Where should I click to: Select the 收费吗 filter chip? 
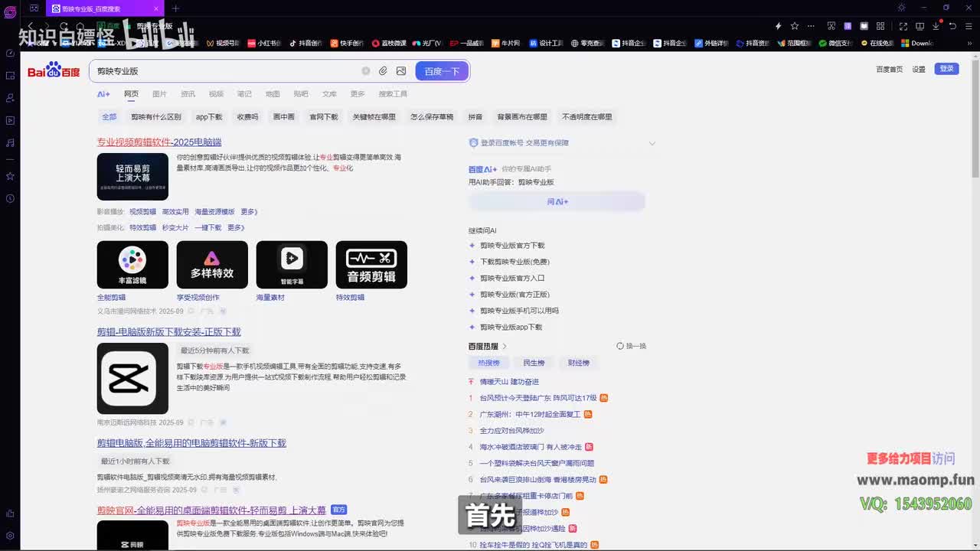click(247, 117)
